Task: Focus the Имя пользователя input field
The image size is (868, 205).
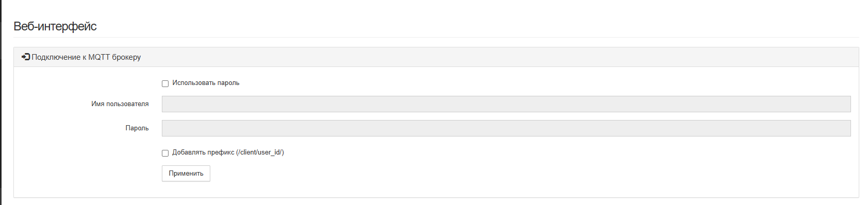Action: tap(506, 104)
